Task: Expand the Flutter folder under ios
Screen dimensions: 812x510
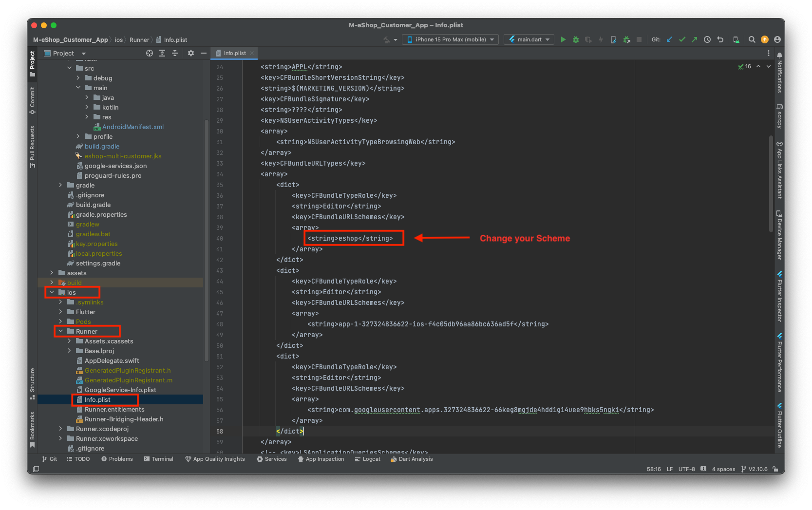Action: [x=60, y=312]
